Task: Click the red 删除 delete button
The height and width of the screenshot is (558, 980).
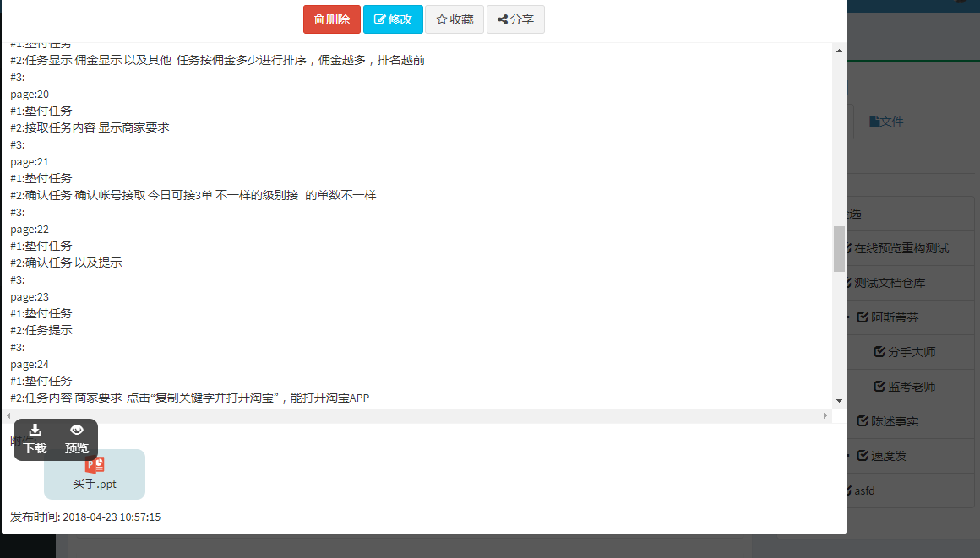Action: [332, 19]
